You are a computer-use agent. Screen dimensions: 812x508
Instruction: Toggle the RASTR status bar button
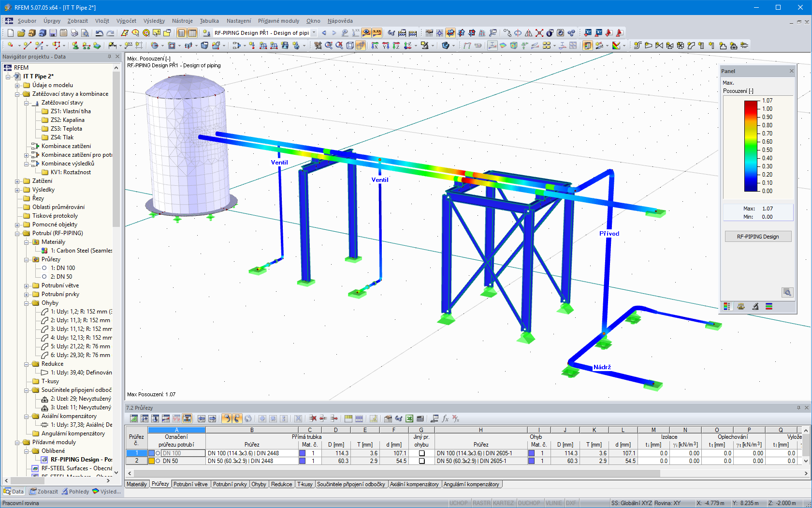pyautogui.click(x=481, y=503)
